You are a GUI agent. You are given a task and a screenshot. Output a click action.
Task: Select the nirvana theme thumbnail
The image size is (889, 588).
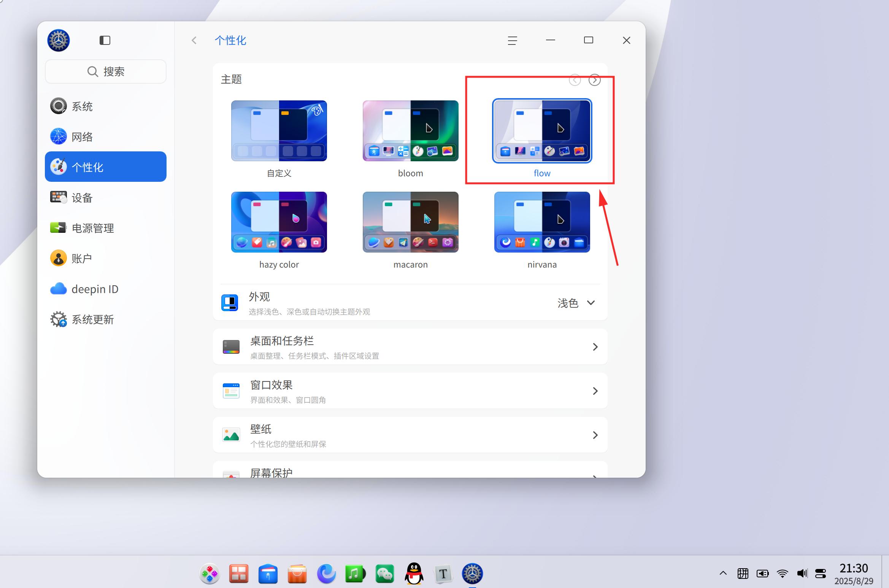click(x=542, y=222)
